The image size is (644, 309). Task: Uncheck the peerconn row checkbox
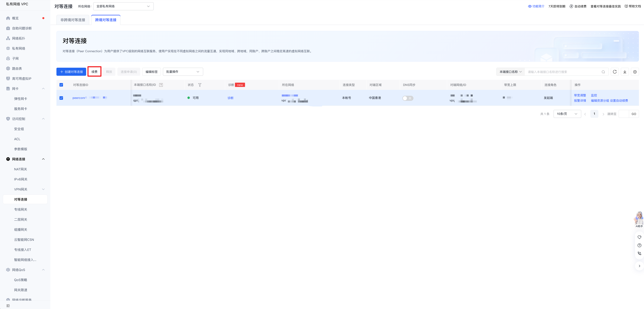[61, 98]
